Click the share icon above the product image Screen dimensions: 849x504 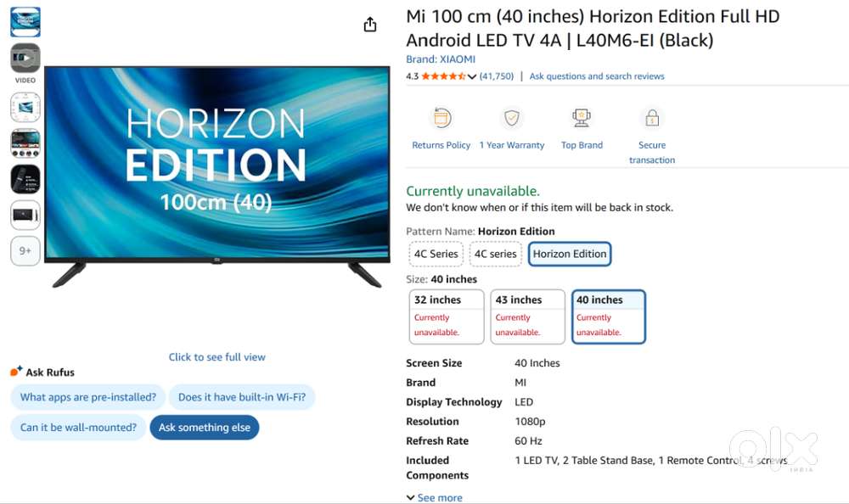tap(369, 24)
